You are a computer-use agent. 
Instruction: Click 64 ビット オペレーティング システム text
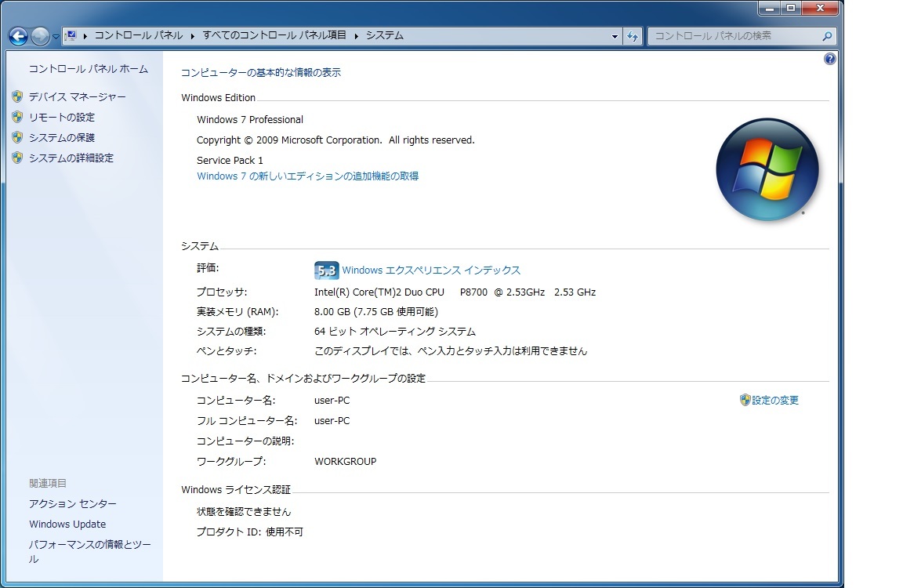(395, 331)
